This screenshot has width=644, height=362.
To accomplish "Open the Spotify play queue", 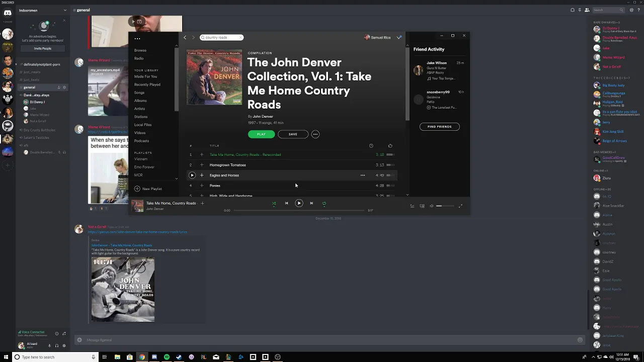I will 412,206.
